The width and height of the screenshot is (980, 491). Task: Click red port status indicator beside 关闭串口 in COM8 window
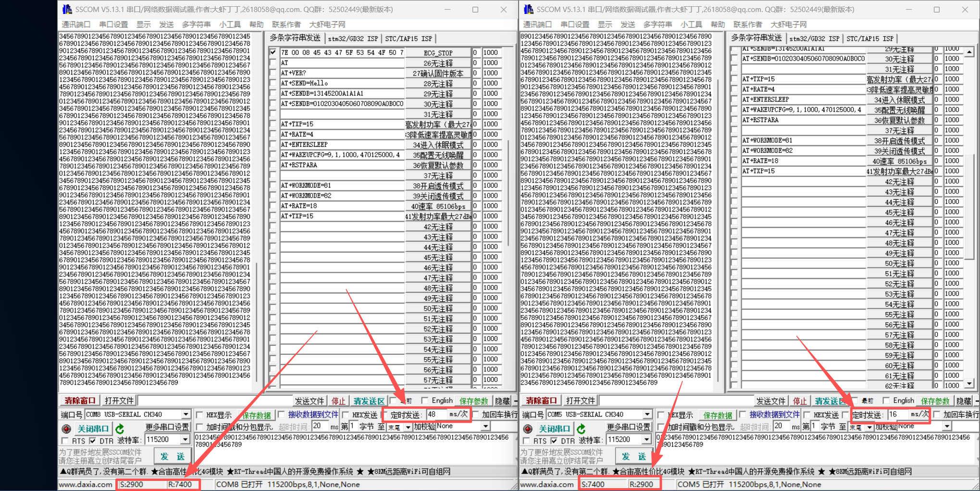66,428
